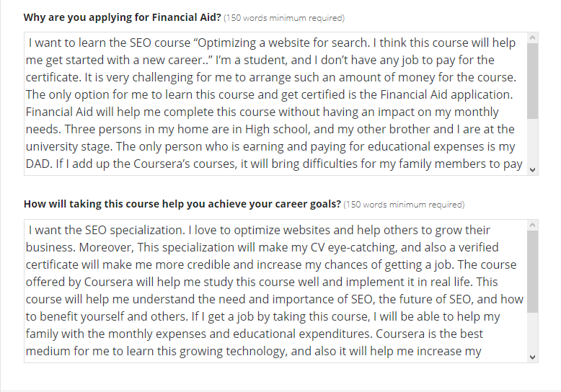The image size is (561, 392).
Task: Click empty scrollbar track below thumb in career goals box
Action: (x=532, y=332)
